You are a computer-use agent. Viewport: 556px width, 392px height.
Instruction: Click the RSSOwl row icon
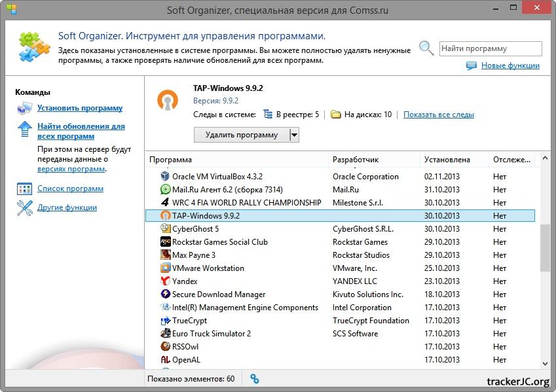coord(165,346)
